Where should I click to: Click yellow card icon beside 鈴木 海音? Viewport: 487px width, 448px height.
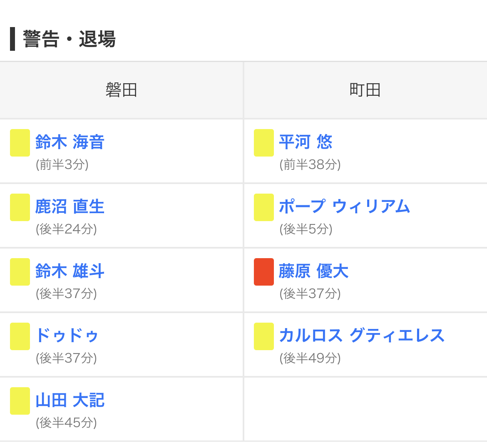point(20,143)
